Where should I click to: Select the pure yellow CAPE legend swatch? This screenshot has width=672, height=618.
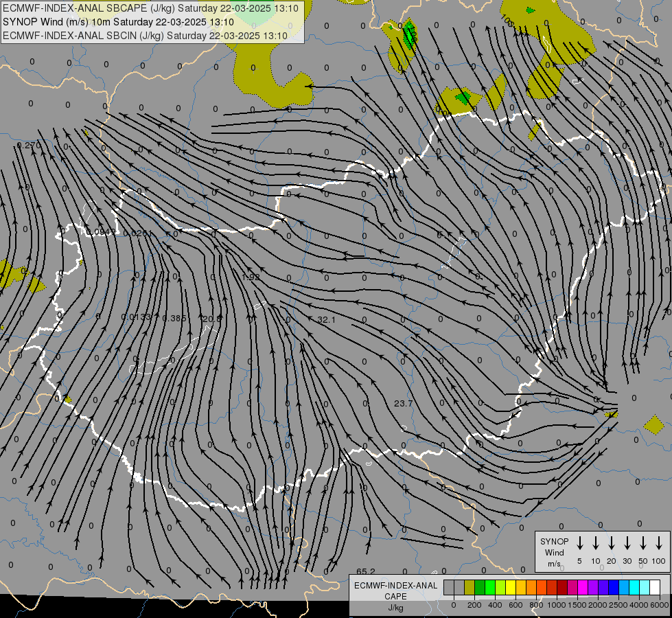coord(511,587)
